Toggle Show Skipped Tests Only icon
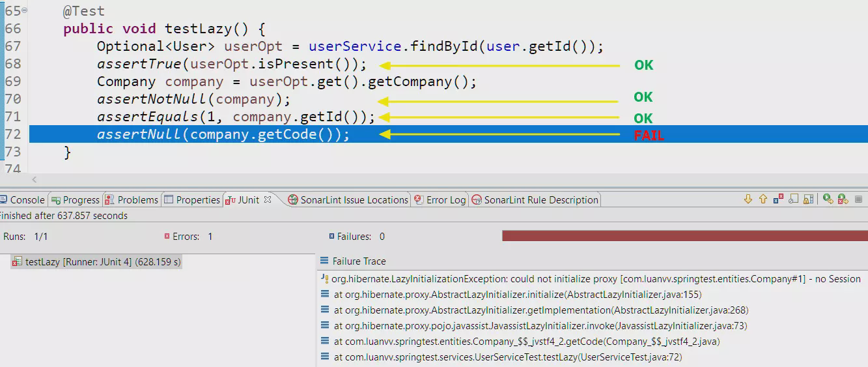 click(x=793, y=199)
